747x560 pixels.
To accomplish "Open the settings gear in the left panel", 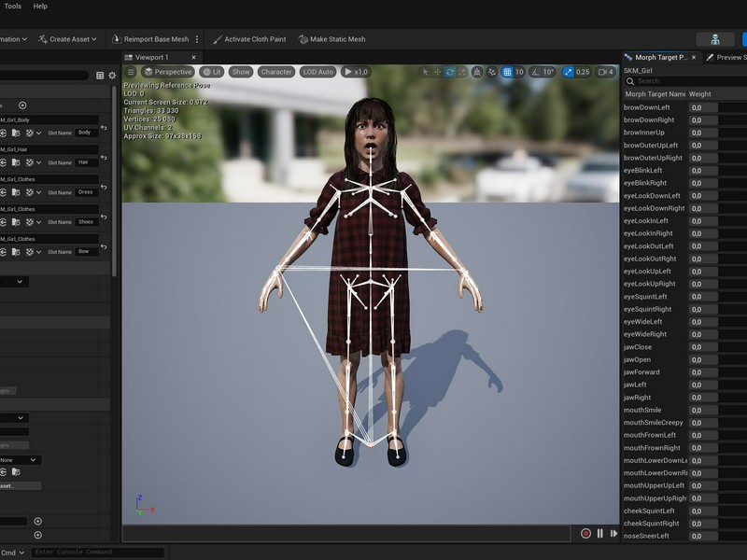I will point(112,76).
